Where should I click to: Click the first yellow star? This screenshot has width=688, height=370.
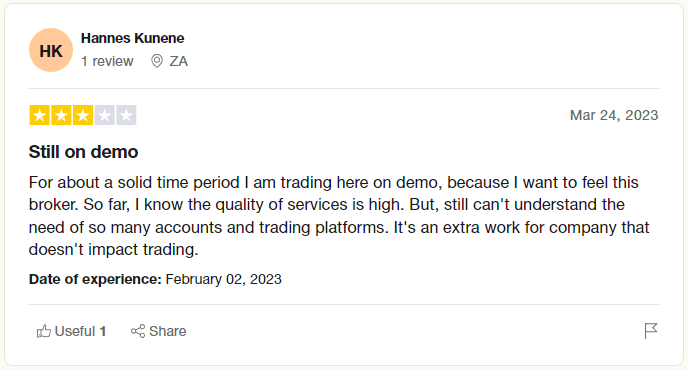(x=39, y=115)
